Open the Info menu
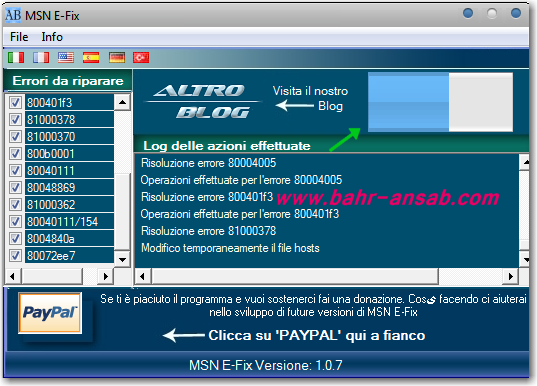 [52, 37]
